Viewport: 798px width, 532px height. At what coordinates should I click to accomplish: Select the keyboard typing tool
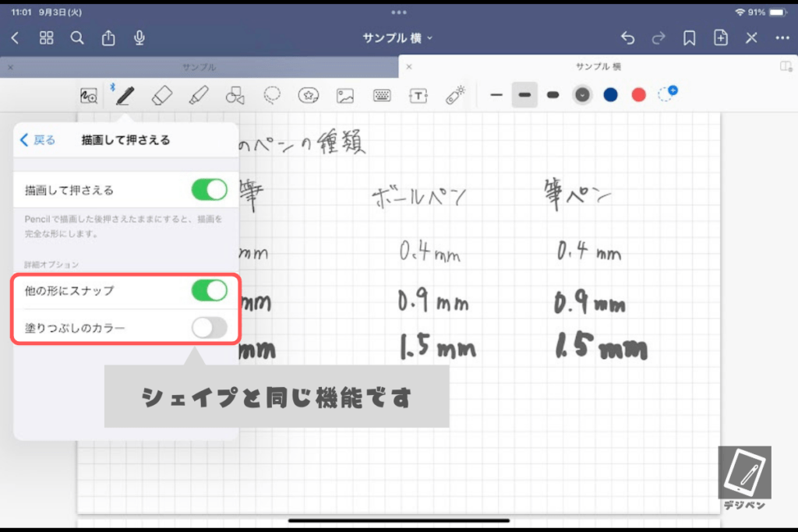pyautogui.click(x=382, y=95)
